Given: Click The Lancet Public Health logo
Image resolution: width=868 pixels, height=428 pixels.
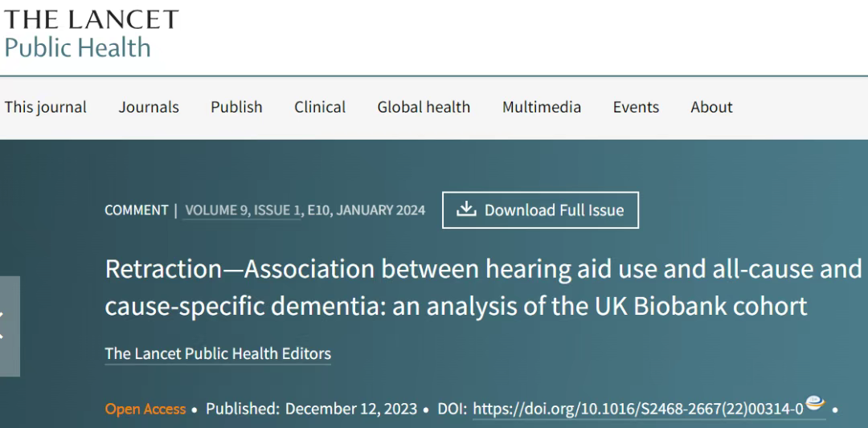Looking at the screenshot, I should [x=92, y=34].
